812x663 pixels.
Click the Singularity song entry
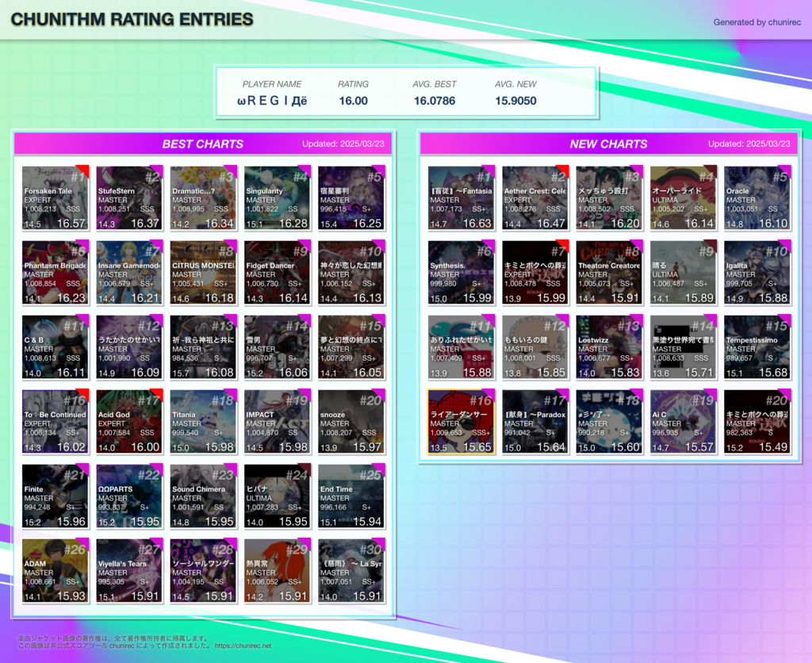click(277, 198)
